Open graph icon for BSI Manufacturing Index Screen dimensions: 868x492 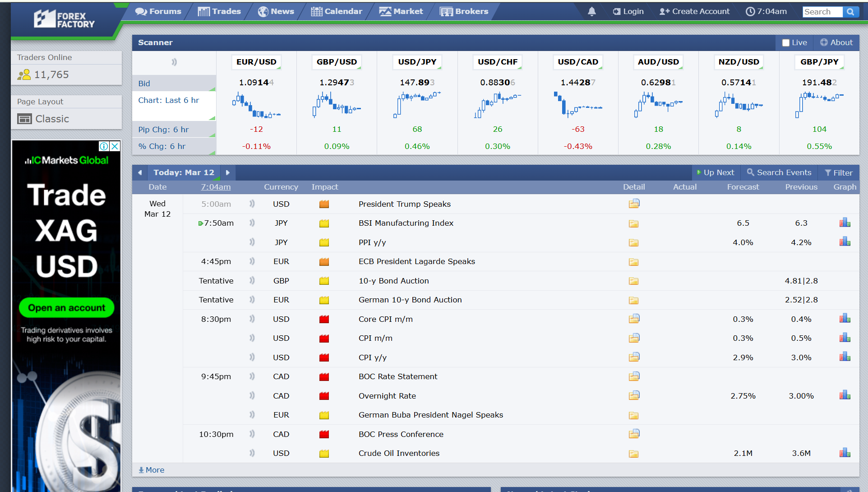845,223
